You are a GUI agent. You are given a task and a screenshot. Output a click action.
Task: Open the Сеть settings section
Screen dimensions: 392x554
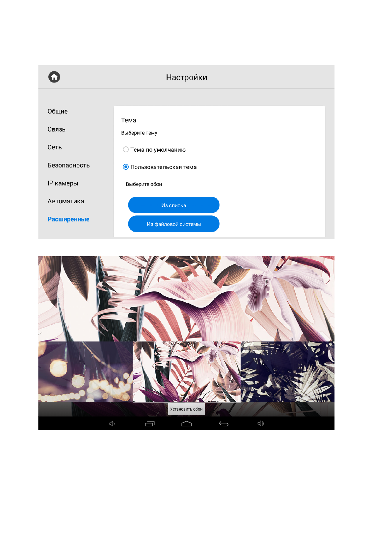pos(55,147)
